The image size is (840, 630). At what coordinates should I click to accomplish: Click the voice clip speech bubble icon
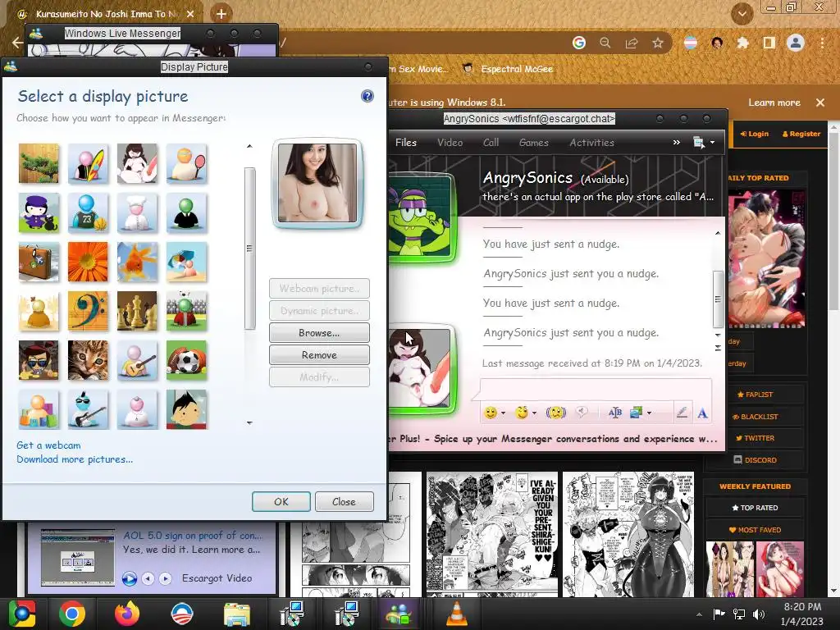(x=582, y=412)
